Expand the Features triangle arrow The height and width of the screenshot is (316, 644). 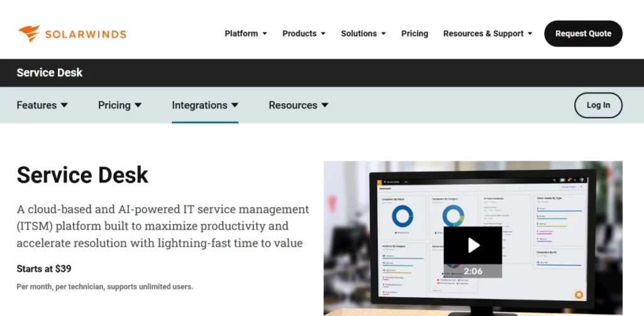tap(64, 105)
